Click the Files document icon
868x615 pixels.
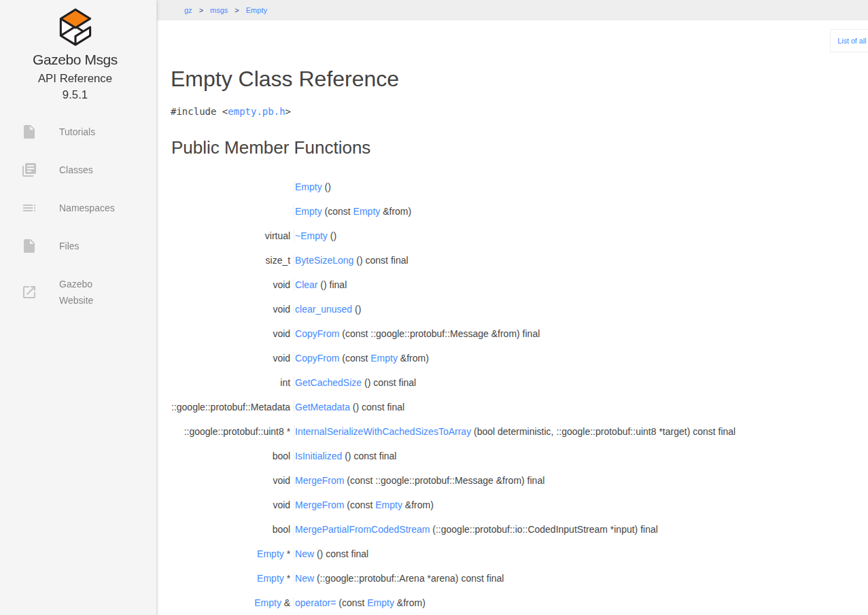(29, 246)
